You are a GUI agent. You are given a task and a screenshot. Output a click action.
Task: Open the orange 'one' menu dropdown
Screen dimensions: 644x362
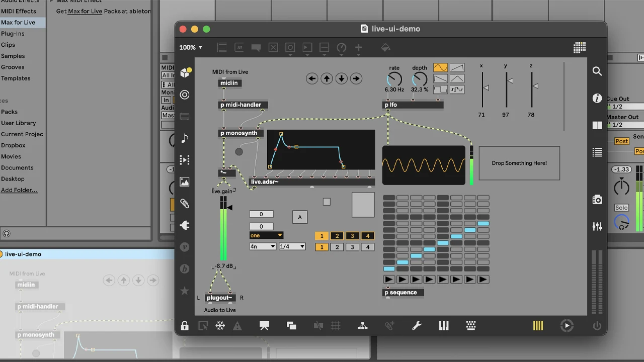tap(267, 235)
